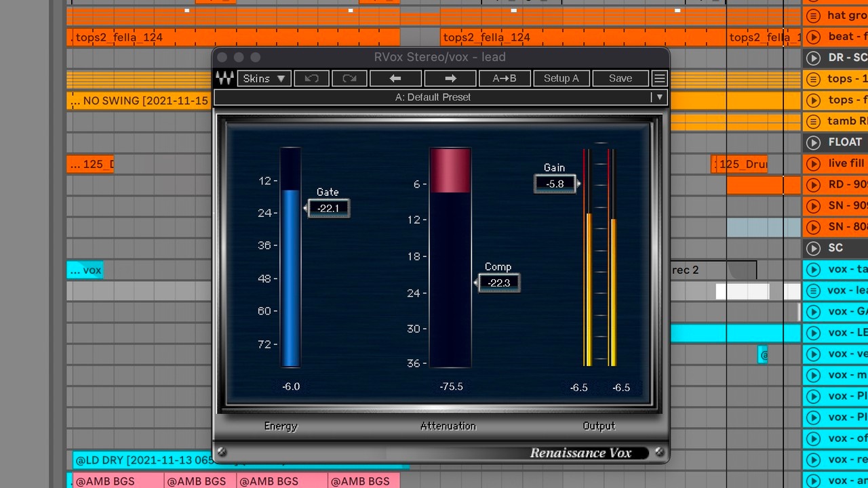This screenshot has width=868, height=488.
Task: Select the 'hat gro' track name
Action: (848, 16)
